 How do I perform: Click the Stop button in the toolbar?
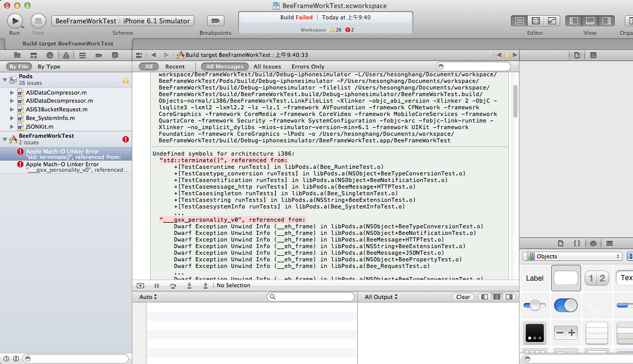pyautogui.click(x=38, y=21)
